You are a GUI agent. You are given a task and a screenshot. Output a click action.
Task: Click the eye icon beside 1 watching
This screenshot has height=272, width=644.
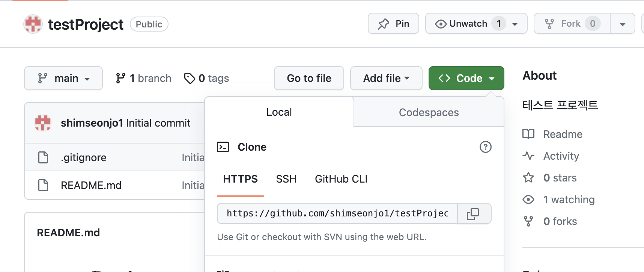(529, 199)
